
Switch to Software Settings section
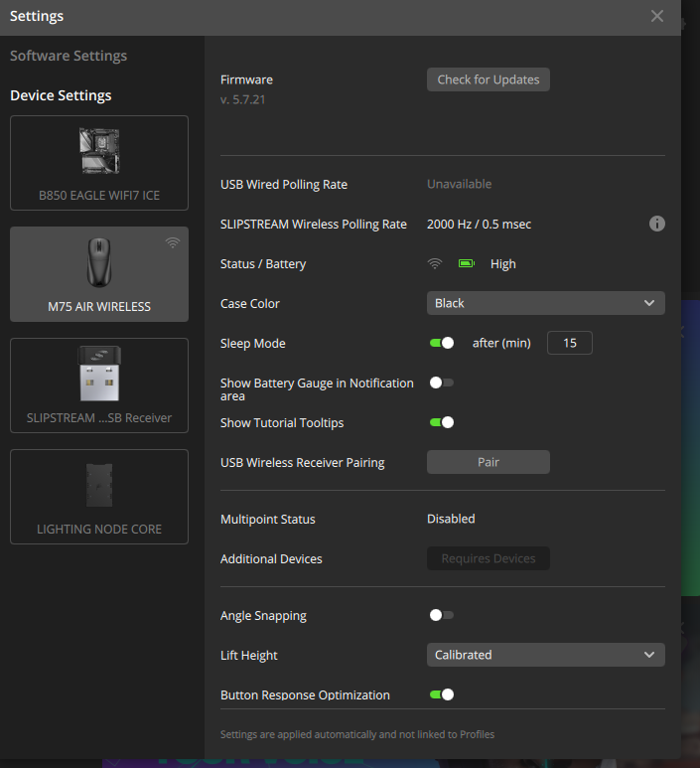(x=69, y=56)
